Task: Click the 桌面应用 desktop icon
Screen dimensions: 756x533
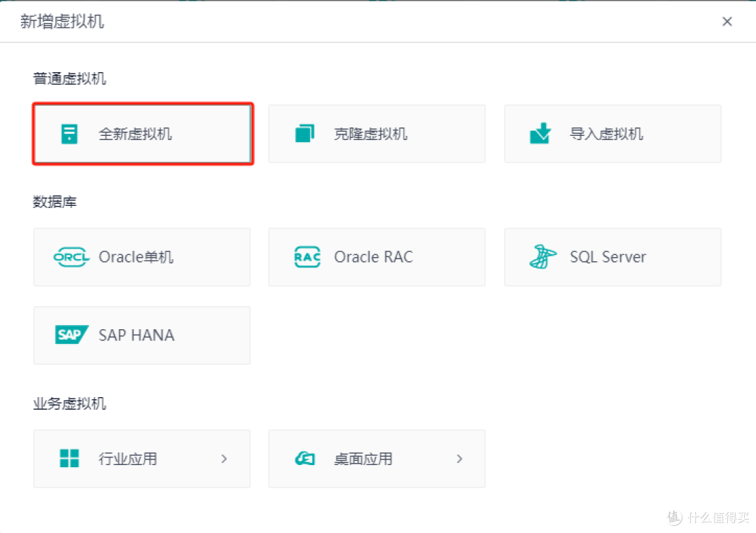Action: coord(304,459)
